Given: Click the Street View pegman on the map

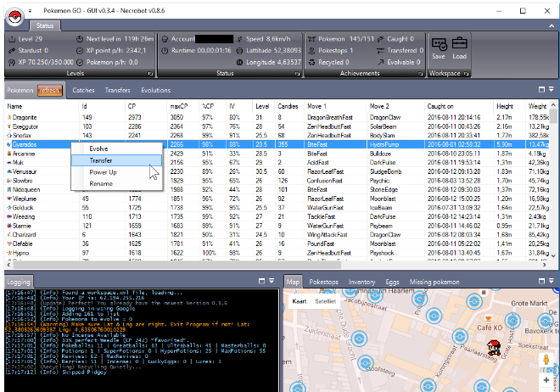Looking at the screenshot, I should click(546, 360).
